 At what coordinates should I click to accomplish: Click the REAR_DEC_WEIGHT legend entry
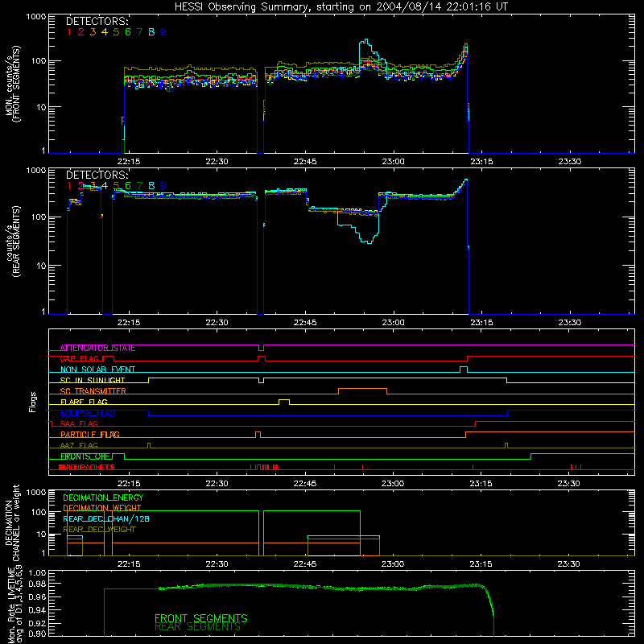99,530
